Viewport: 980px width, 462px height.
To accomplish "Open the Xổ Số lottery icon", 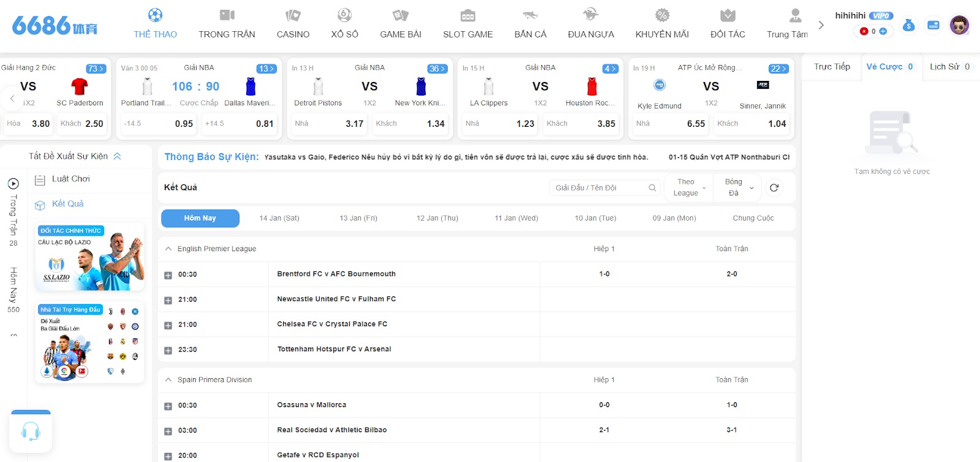I will (x=344, y=15).
